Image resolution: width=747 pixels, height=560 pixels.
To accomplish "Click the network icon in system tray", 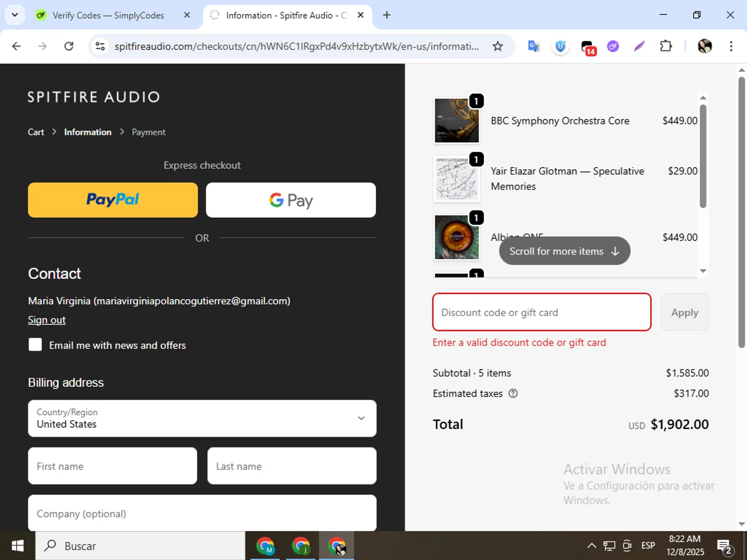I will click(609, 546).
